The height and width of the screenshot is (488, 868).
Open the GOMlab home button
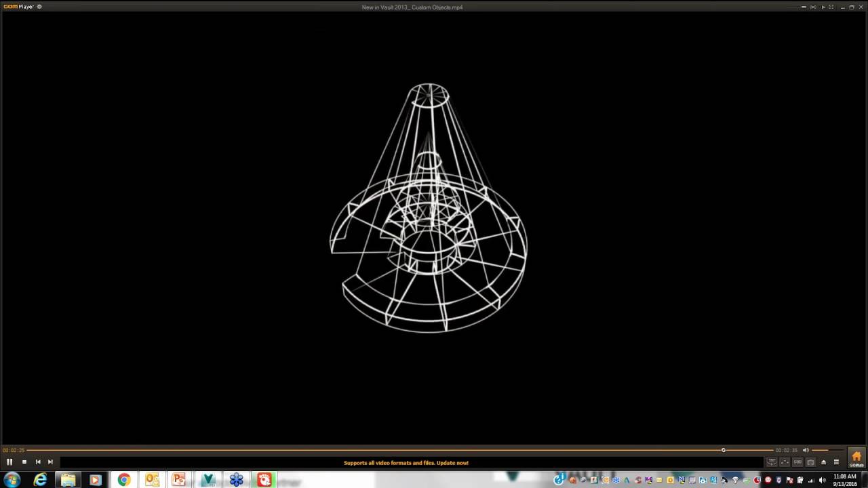[x=856, y=459]
